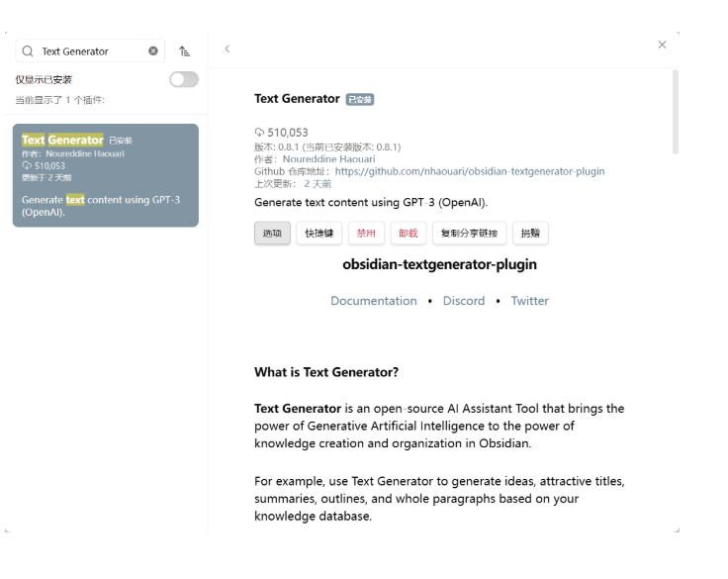Go back using the left chevron
Screen dimensions: 728x579
pyautogui.click(x=227, y=48)
